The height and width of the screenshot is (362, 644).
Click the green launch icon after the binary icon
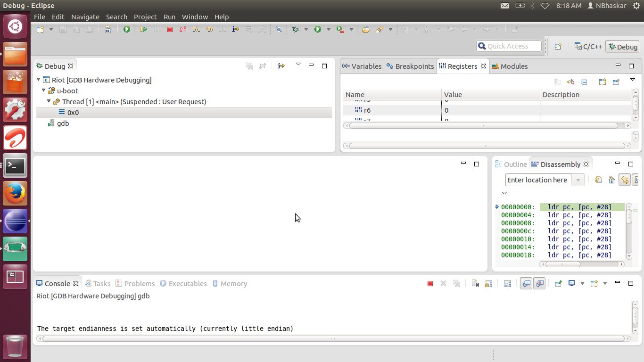click(126, 29)
